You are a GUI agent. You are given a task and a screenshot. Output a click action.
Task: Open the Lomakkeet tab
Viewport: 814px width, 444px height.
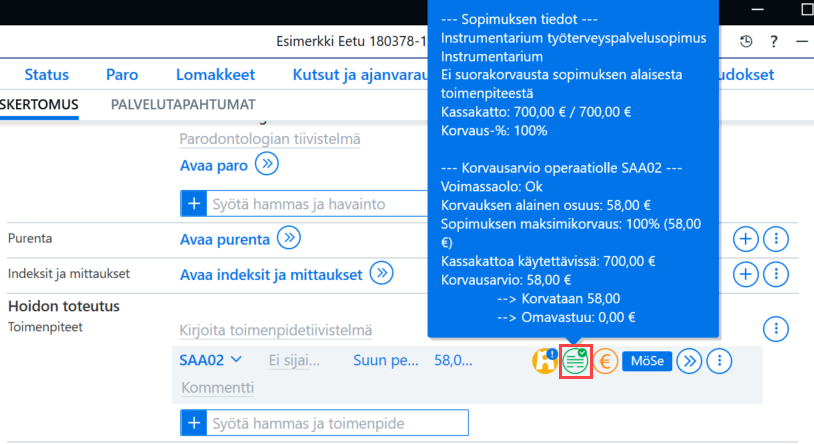pos(215,74)
